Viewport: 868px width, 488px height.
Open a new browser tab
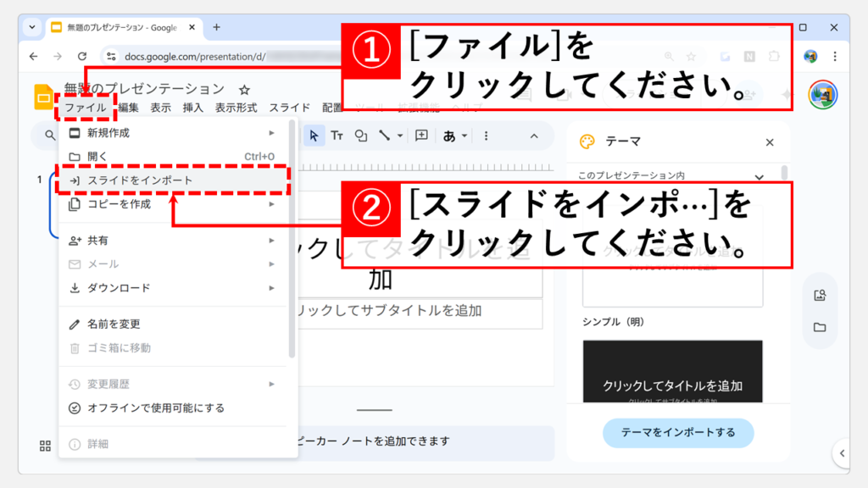tap(216, 27)
